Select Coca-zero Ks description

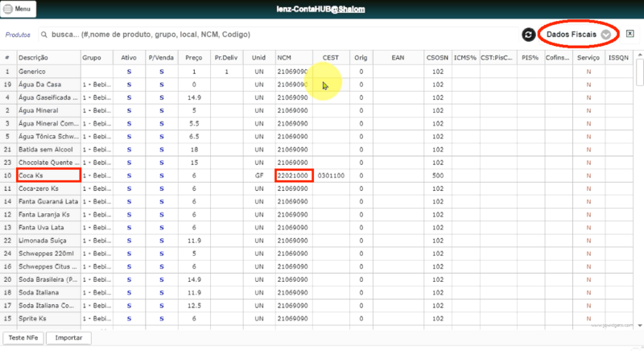pyautogui.click(x=48, y=188)
